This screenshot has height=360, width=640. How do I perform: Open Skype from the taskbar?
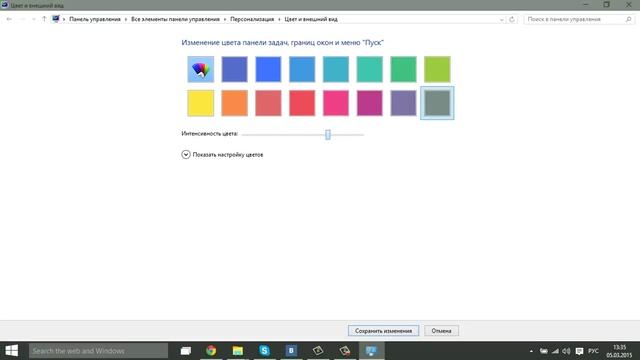(264, 351)
